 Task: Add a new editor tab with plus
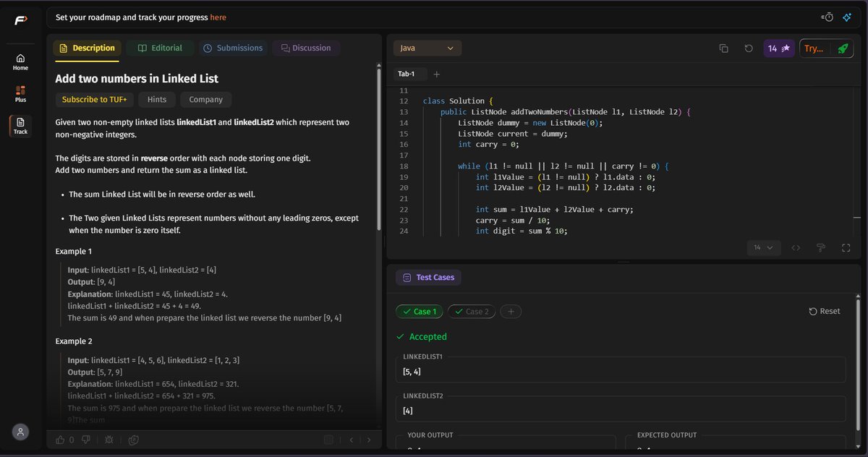436,74
